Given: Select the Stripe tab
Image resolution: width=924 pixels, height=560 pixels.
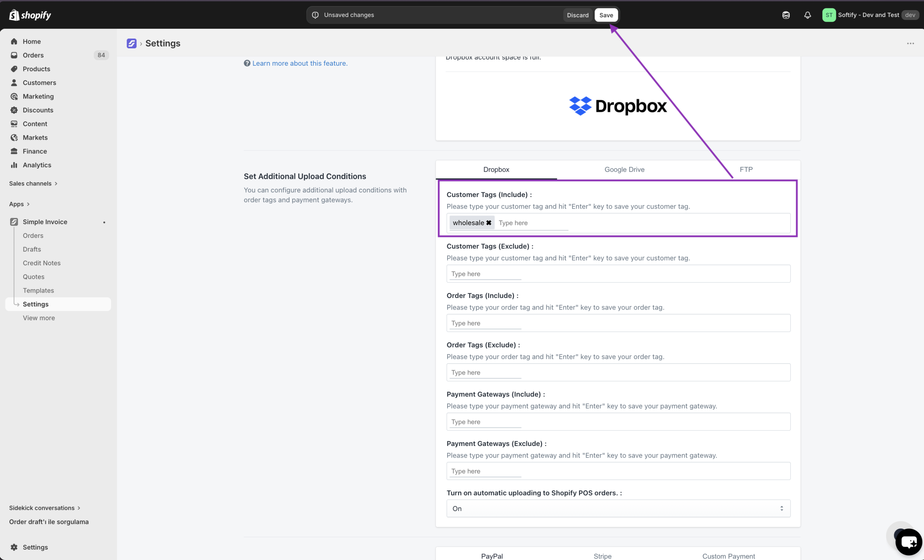Looking at the screenshot, I should click(602, 556).
